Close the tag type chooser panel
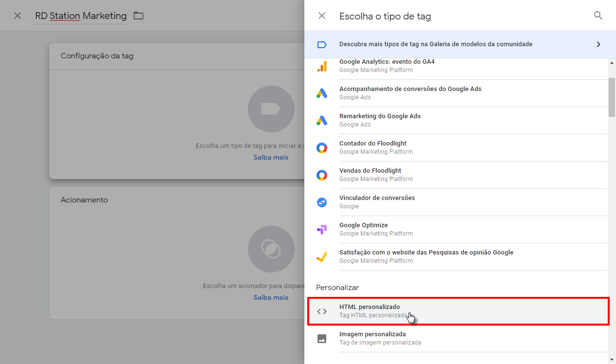 tap(321, 15)
